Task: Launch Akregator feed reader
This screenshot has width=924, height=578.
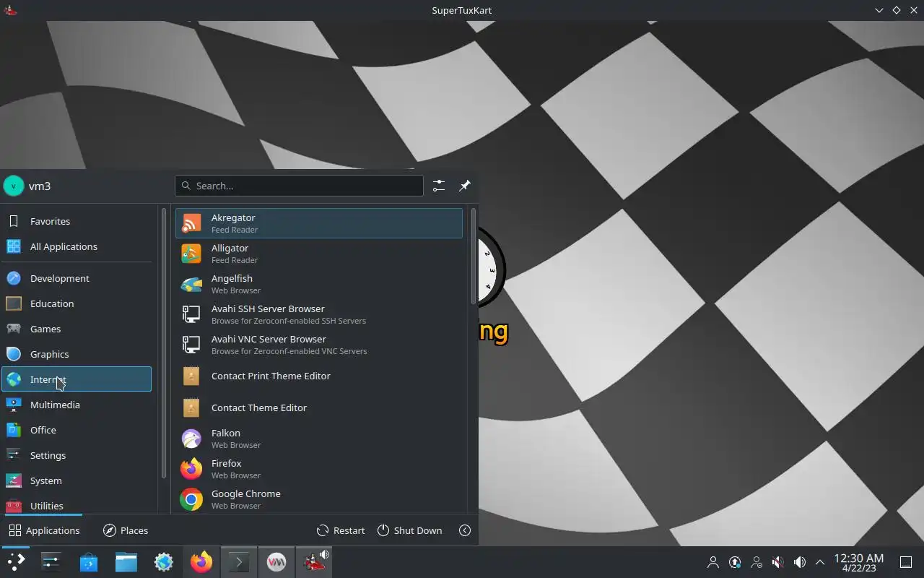Action: tap(318, 223)
